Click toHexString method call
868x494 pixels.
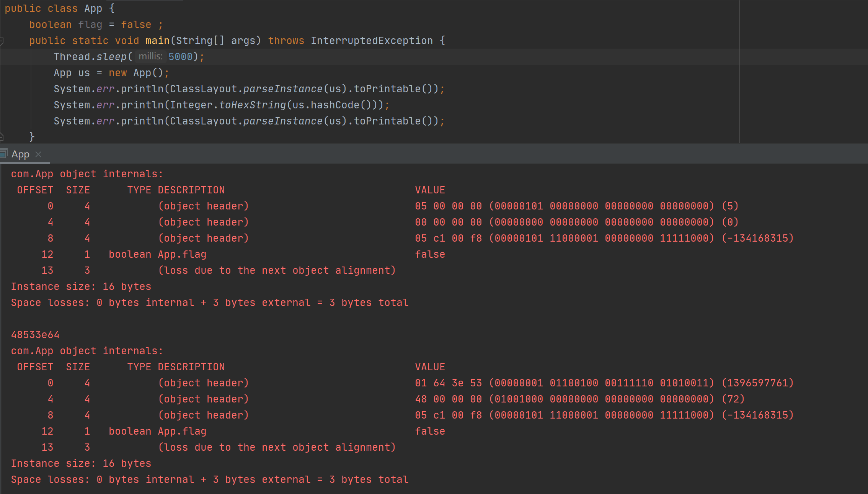coord(252,105)
